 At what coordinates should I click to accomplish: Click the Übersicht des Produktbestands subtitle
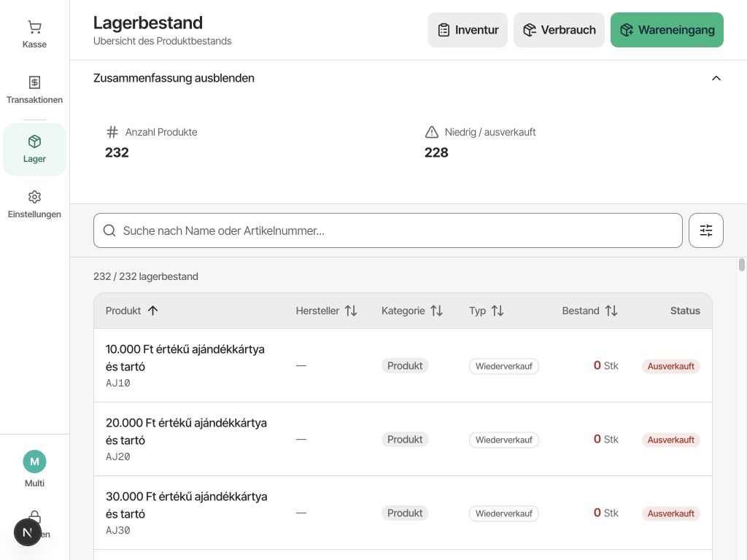pos(163,41)
